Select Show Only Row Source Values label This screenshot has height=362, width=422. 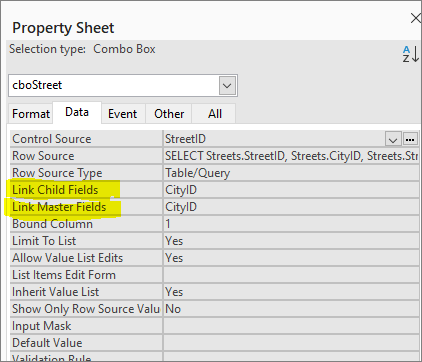click(86, 309)
